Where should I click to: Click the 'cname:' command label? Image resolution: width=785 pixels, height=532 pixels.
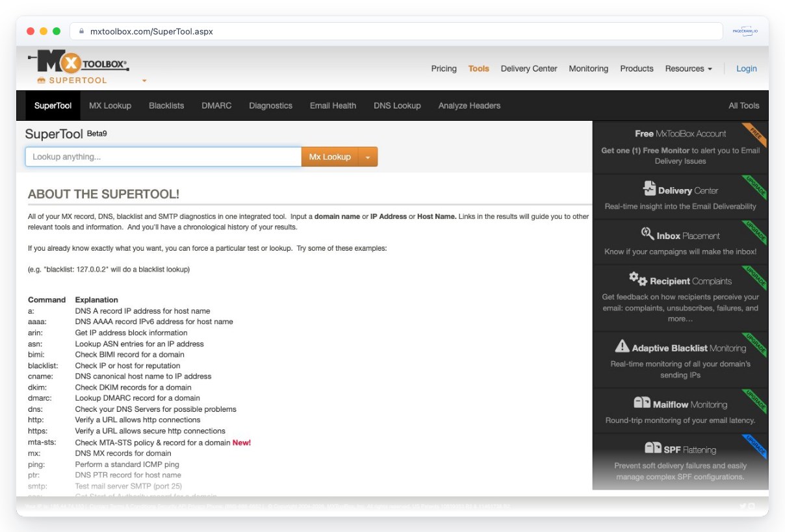click(x=40, y=377)
